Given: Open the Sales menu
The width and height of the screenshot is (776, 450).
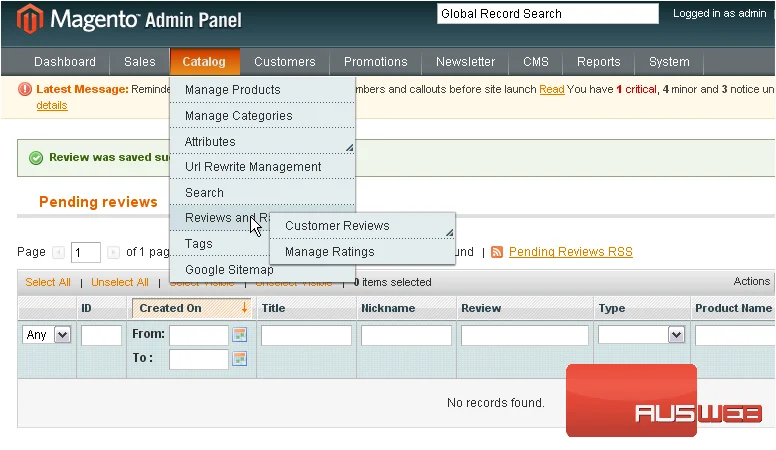Looking at the screenshot, I should 140,62.
